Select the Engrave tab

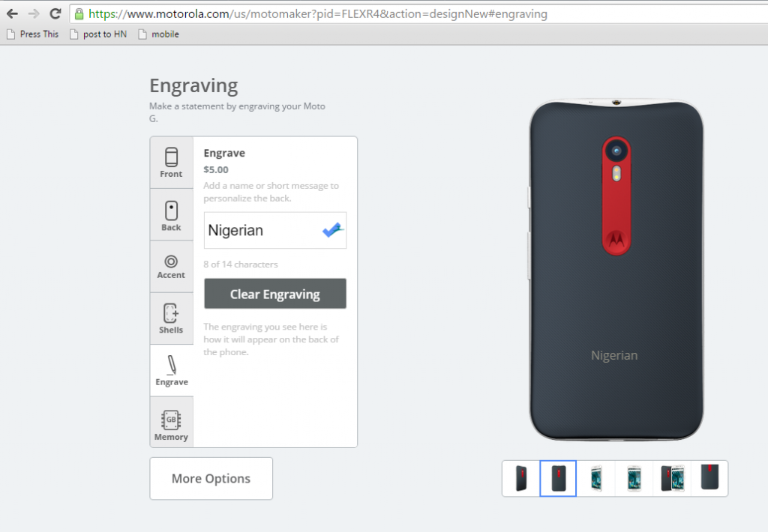click(x=172, y=370)
